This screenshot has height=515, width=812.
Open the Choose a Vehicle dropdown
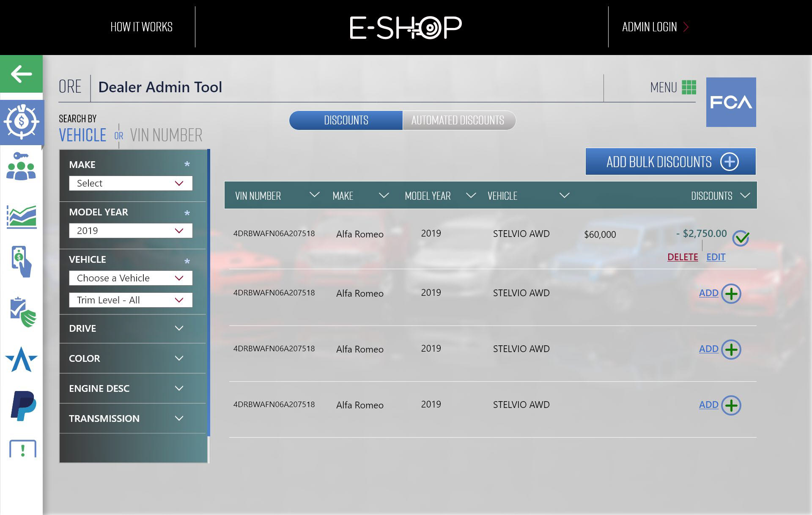pyautogui.click(x=131, y=278)
